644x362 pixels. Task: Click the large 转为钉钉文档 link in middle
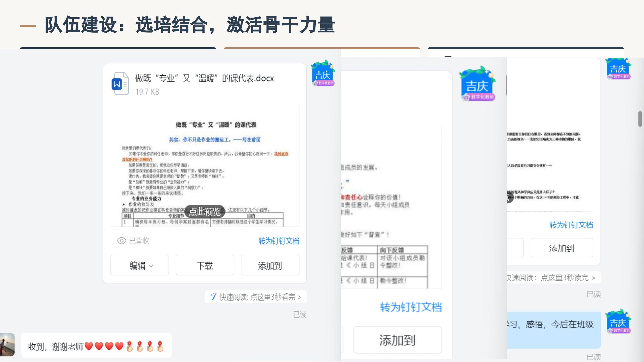(x=411, y=307)
